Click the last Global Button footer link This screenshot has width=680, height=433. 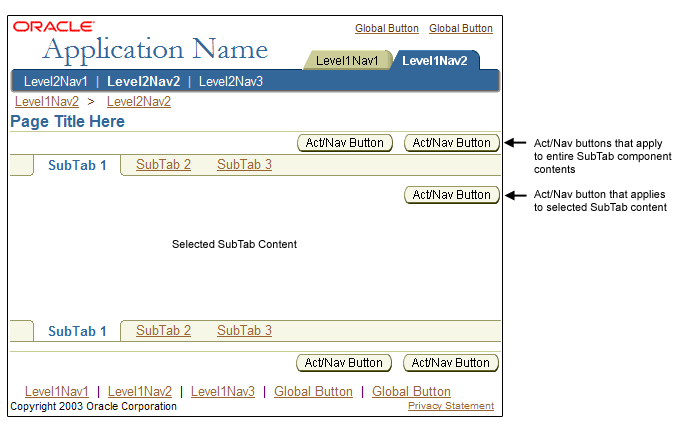pos(411,391)
